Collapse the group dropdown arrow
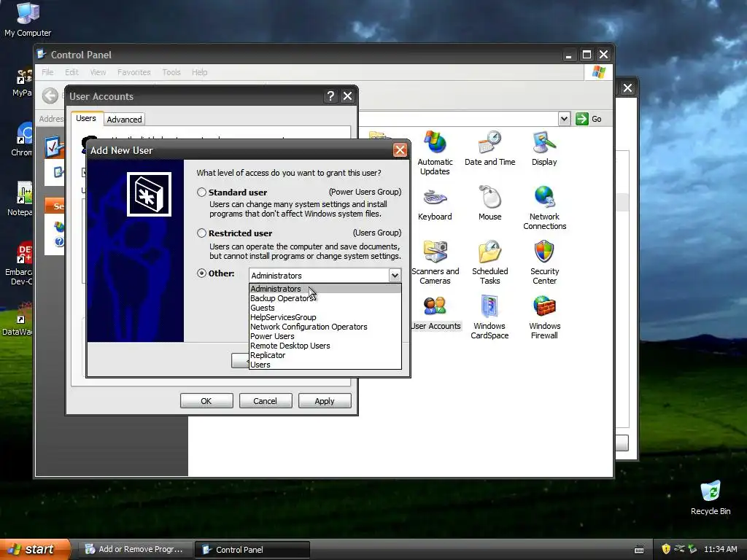The width and height of the screenshot is (747, 560). (395, 275)
